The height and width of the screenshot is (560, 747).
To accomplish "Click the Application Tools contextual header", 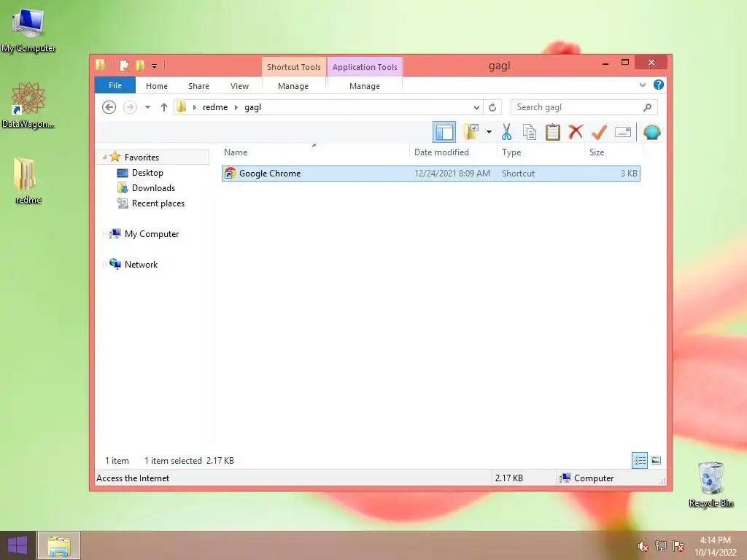I will [365, 67].
